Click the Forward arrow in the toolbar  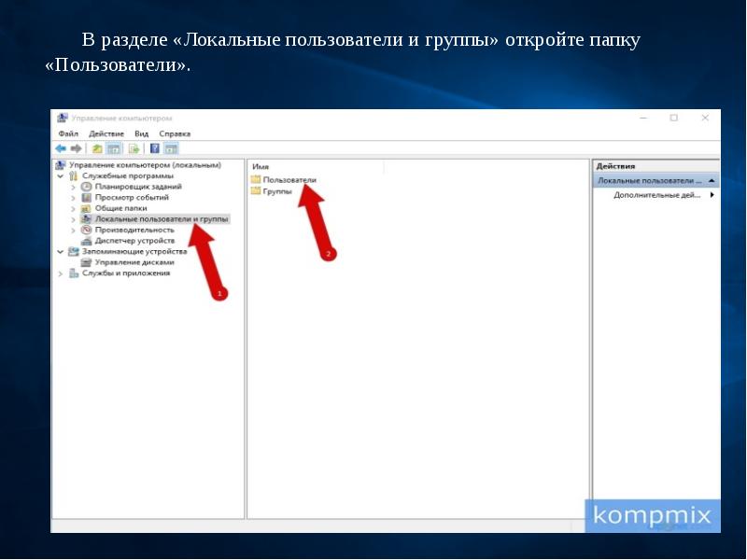coord(74,148)
